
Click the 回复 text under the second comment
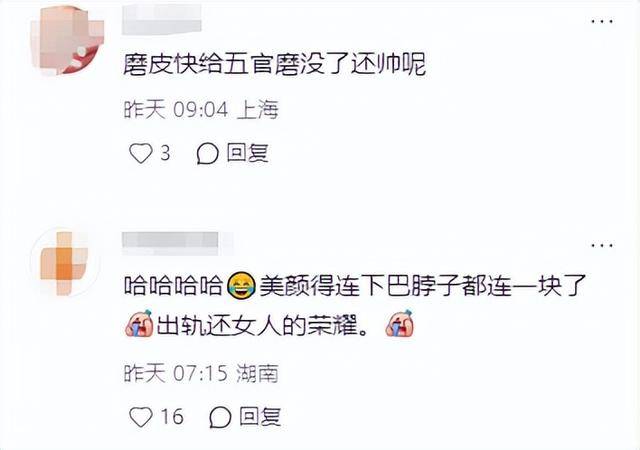pyautogui.click(x=260, y=417)
